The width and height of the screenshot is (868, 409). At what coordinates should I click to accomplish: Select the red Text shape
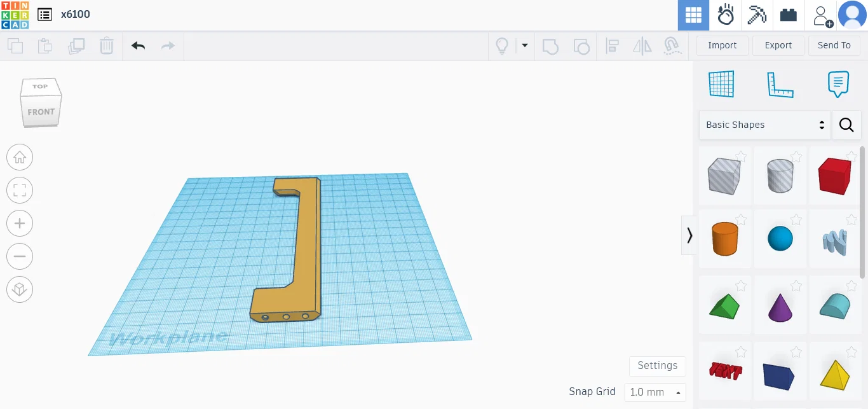click(724, 371)
